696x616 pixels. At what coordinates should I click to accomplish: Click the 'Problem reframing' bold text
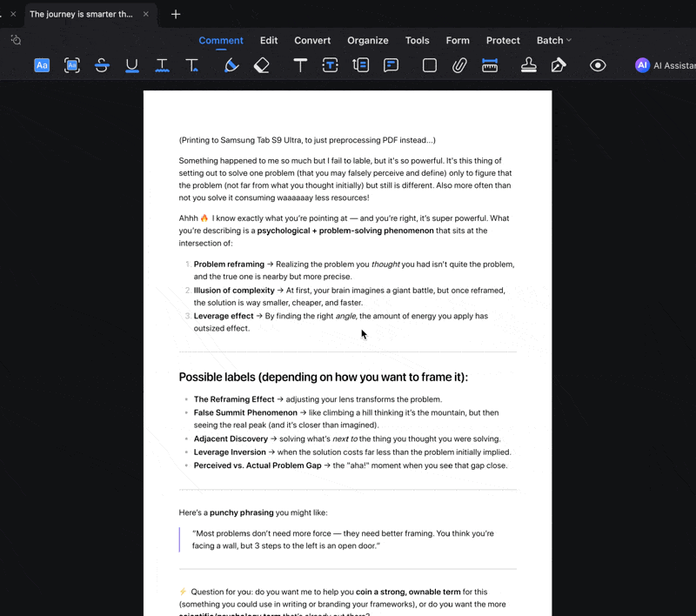229,264
